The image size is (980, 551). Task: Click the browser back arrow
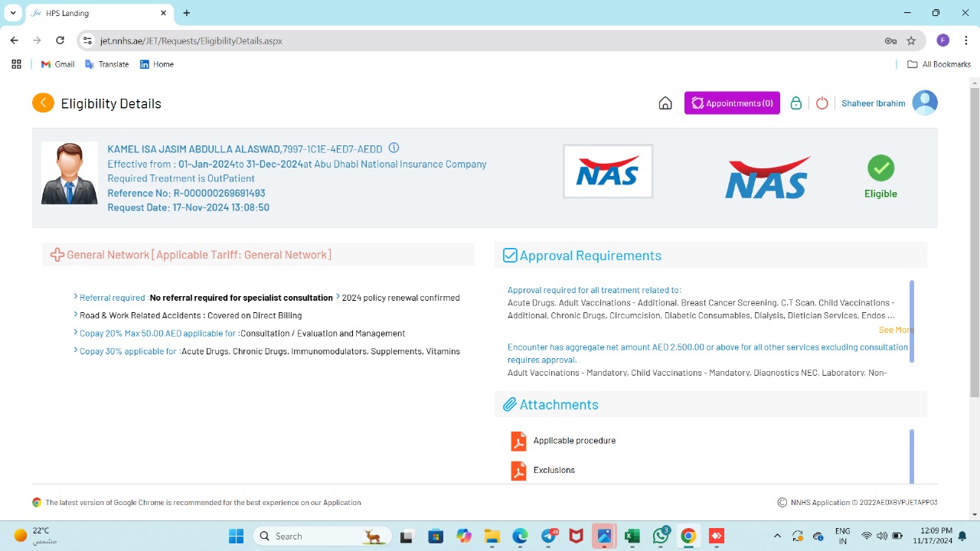tap(15, 41)
